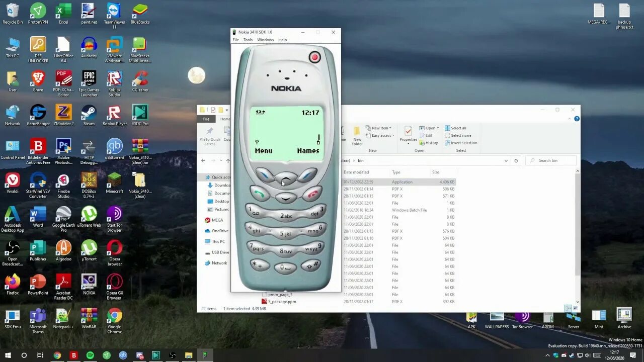Click the red end-call key on phone
The height and width of the screenshot is (362, 644).
click(x=312, y=194)
